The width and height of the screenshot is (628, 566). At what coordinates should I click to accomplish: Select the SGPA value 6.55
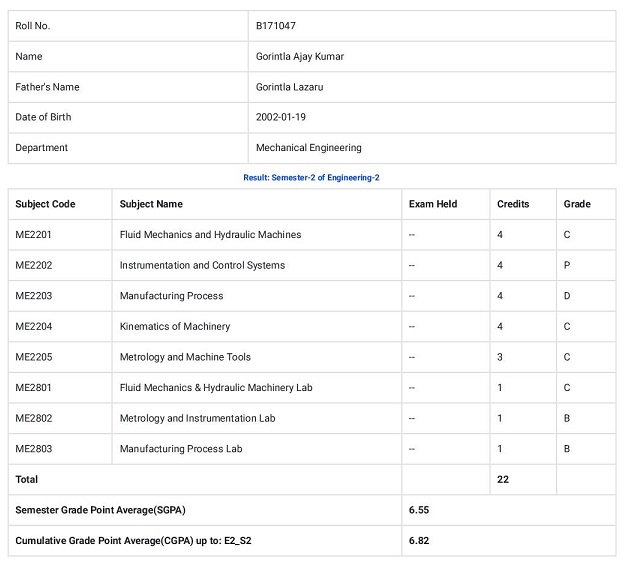click(x=419, y=510)
